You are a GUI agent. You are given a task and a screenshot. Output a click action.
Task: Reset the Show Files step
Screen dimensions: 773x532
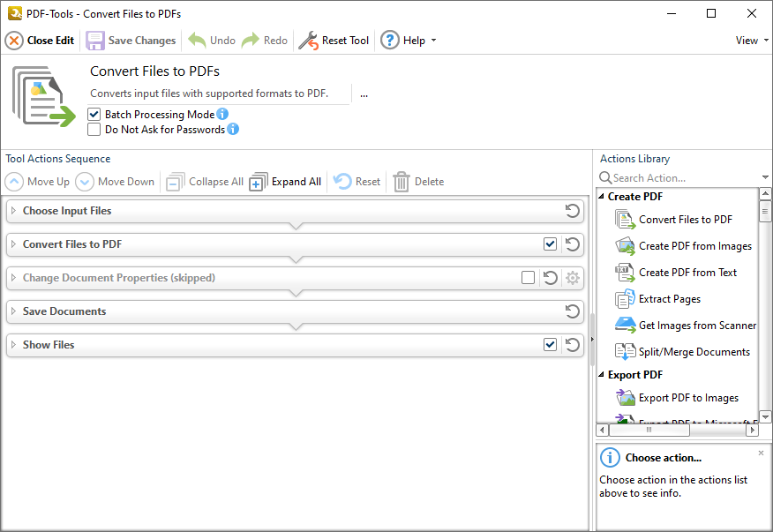[573, 345]
